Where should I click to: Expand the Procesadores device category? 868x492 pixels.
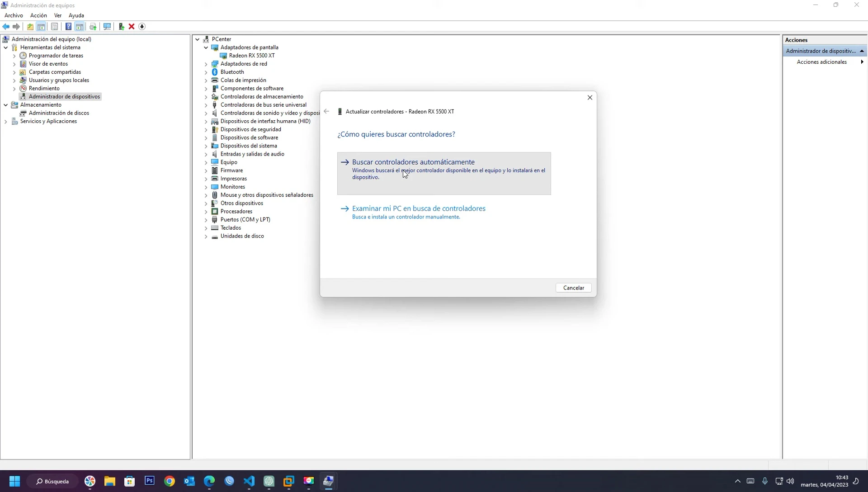(x=206, y=212)
